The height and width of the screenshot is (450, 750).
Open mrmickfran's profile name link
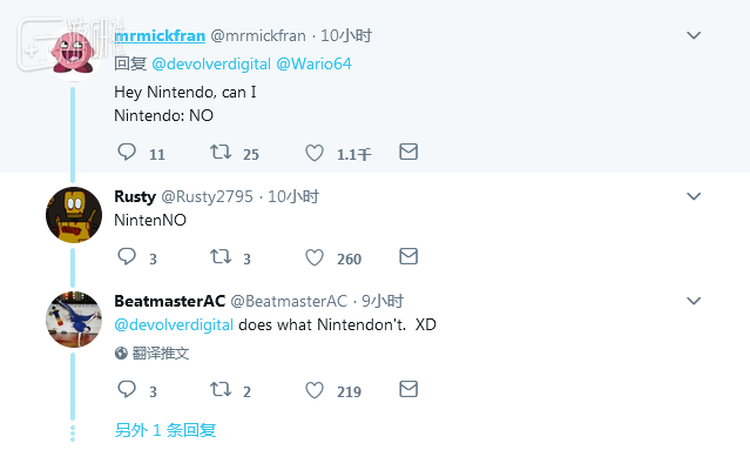click(160, 36)
